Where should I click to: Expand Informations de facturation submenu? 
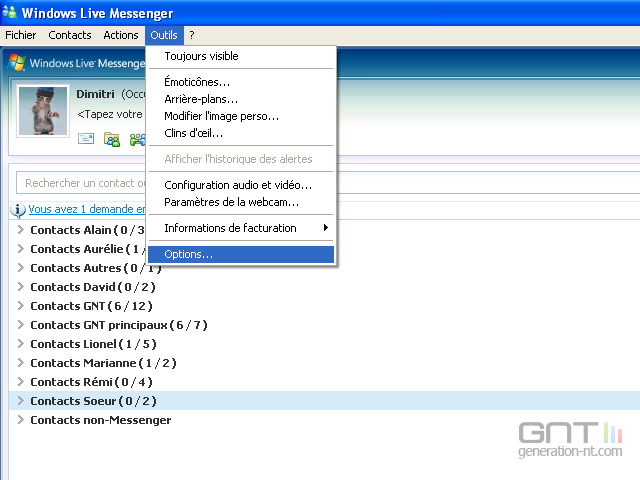coord(241,228)
